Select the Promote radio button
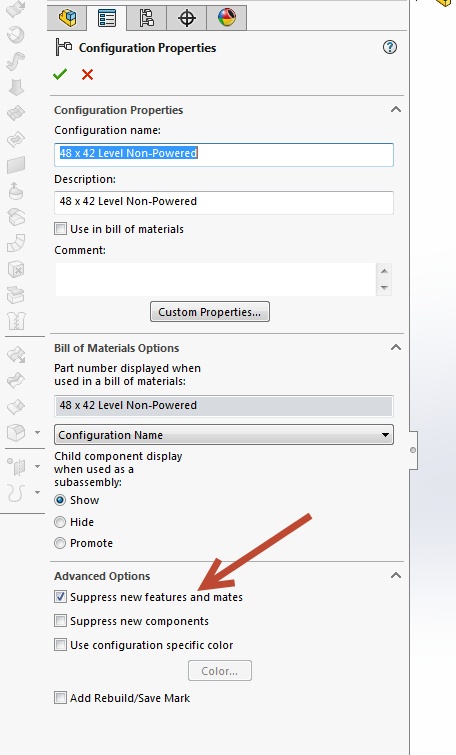This screenshot has width=456, height=755. point(60,543)
